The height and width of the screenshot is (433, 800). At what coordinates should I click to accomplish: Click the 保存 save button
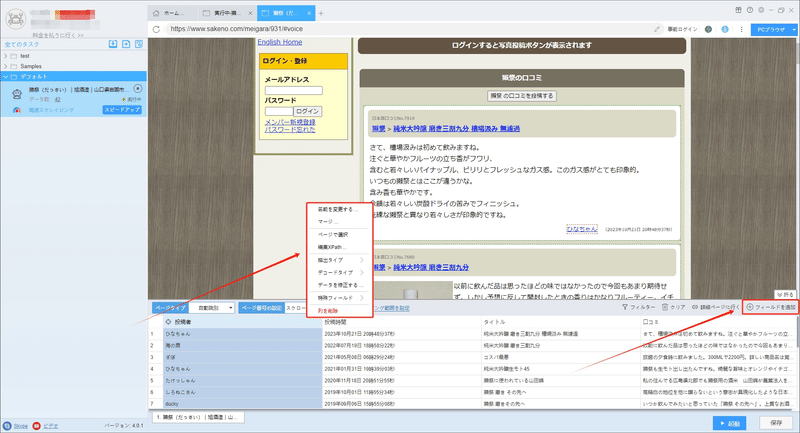click(x=776, y=423)
